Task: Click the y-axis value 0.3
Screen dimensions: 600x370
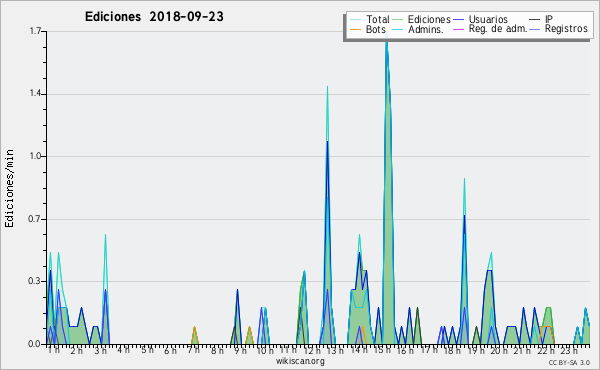Action: 35,282
